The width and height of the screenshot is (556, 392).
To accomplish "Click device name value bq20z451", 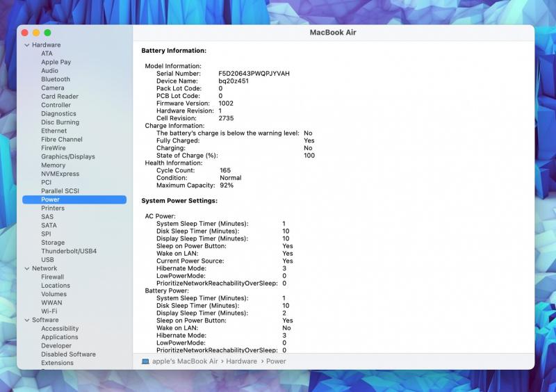I will tap(234, 81).
